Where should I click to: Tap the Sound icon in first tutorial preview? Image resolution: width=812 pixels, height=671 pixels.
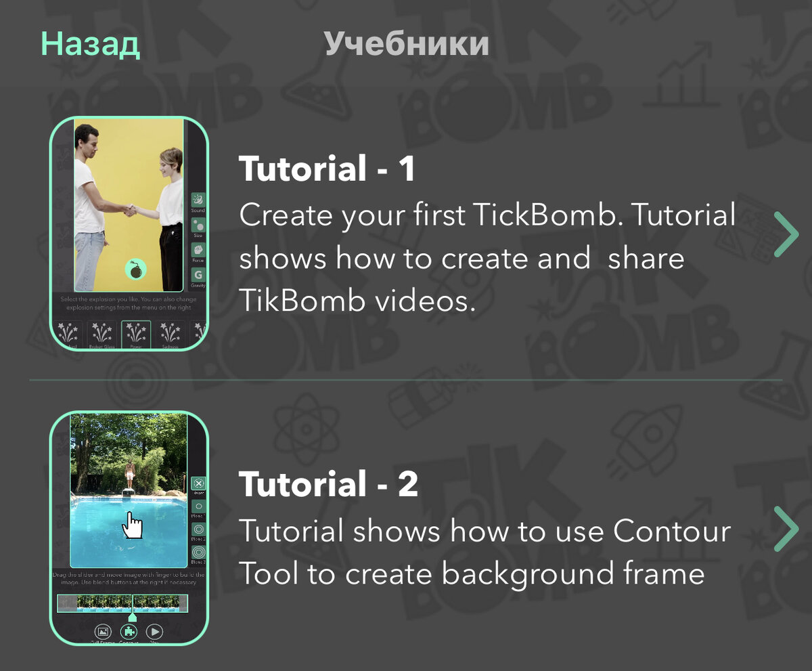[x=198, y=201]
